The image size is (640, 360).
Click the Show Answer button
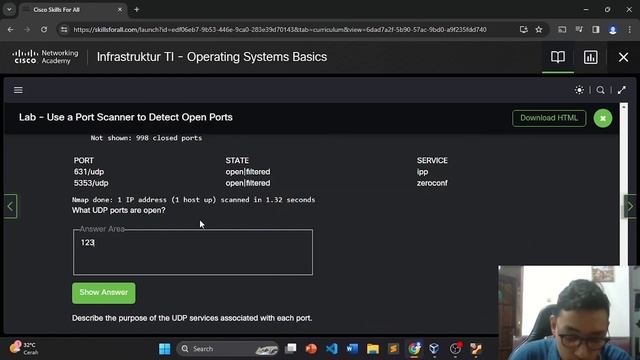click(104, 293)
